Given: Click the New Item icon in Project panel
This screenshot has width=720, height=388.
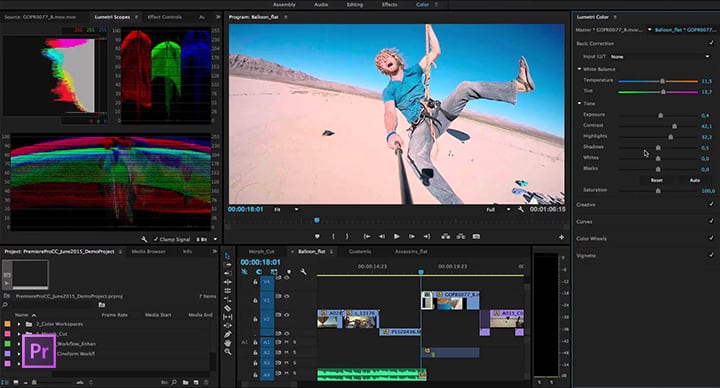Looking at the screenshot, I should tap(196, 382).
